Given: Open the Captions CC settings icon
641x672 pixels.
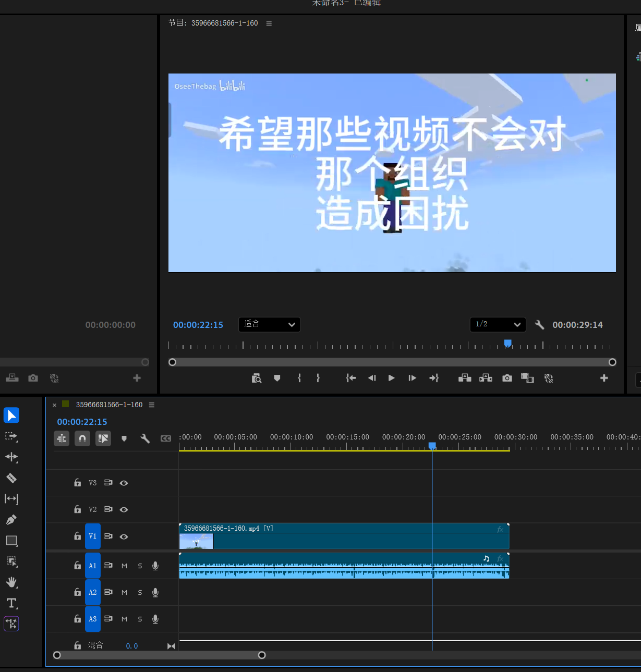Looking at the screenshot, I should point(166,438).
